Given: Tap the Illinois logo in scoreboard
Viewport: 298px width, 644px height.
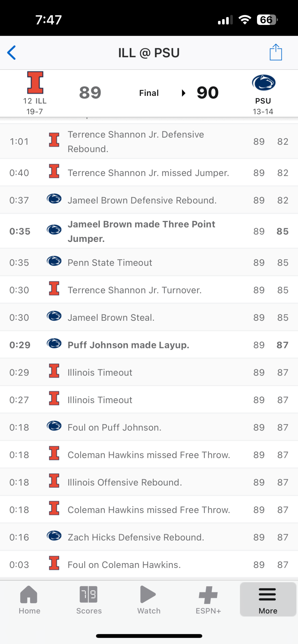Looking at the screenshot, I should (x=35, y=82).
